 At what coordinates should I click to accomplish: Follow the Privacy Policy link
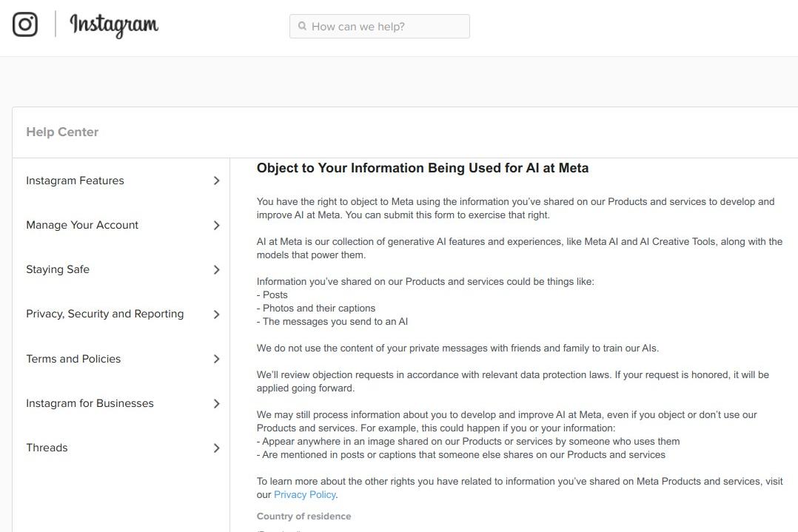(305, 494)
